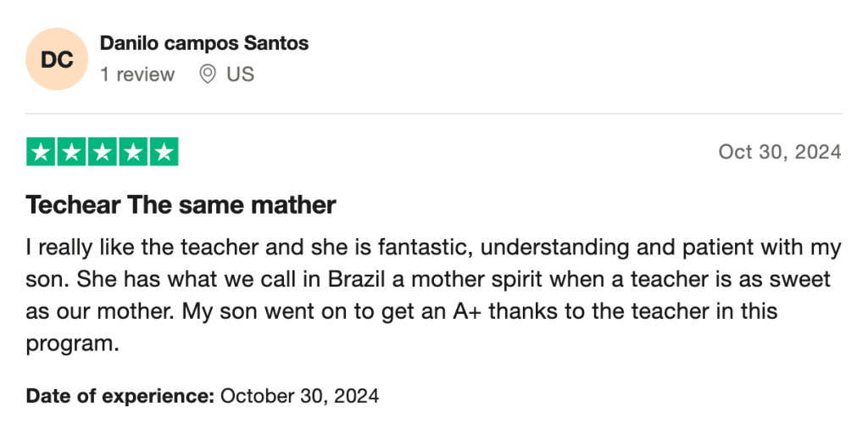The height and width of the screenshot is (424, 868).
Task: Open the "Techear The same mather" review title
Action: [181, 204]
